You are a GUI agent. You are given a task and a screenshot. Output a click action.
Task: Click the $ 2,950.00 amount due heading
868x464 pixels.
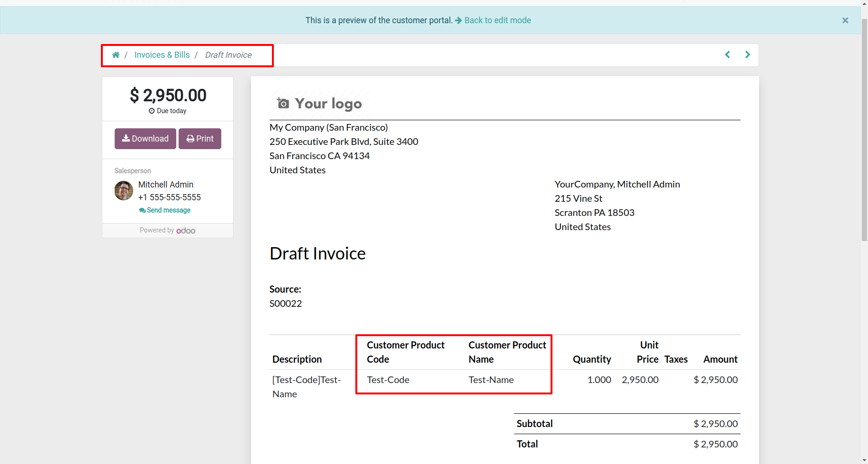click(x=168, y=96)
